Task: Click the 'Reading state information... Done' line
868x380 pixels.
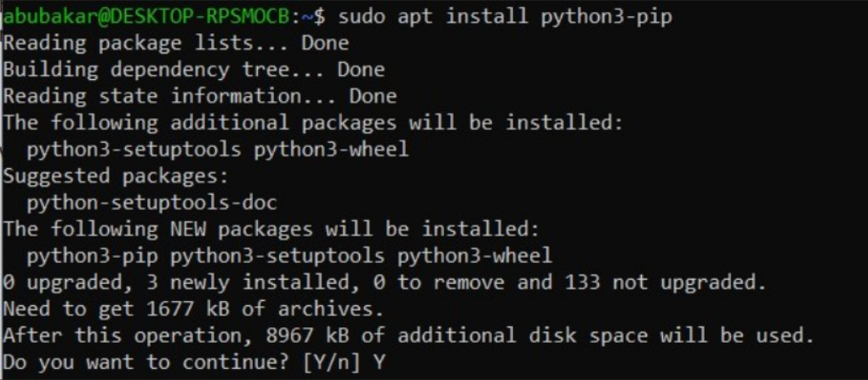Action: 200,96
